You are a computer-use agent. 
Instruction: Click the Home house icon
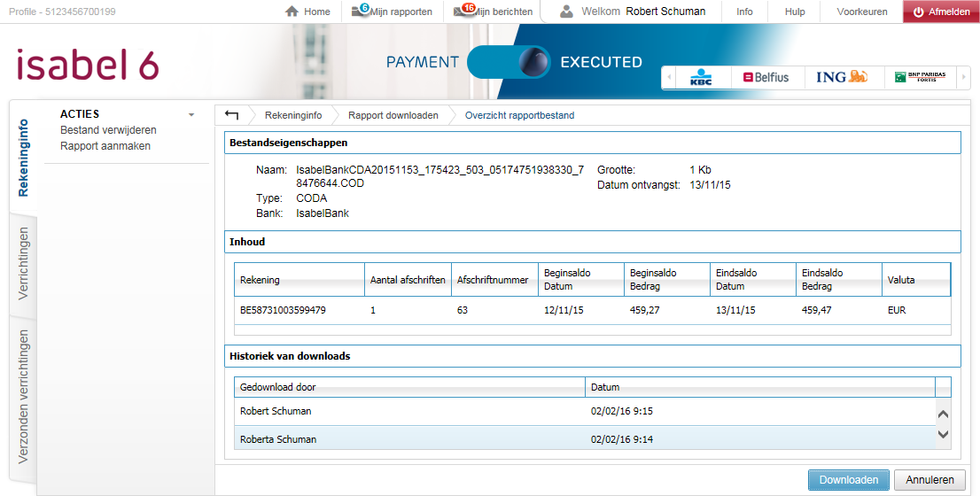292,12
